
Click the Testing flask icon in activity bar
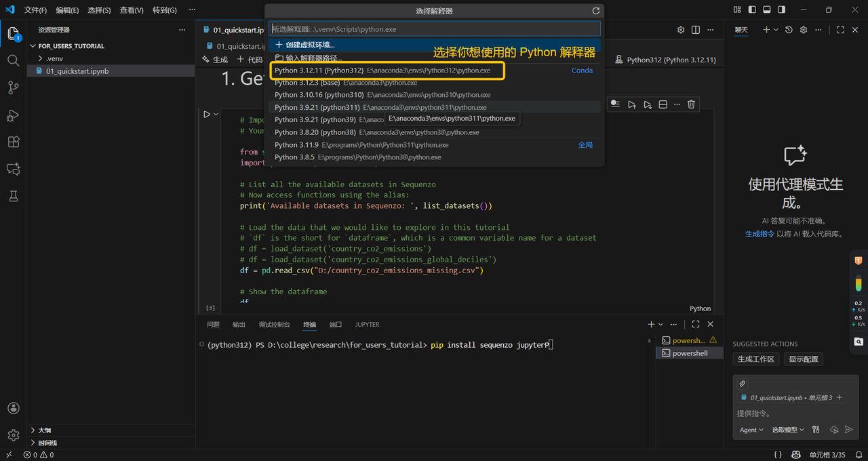[x=13, y=196]
